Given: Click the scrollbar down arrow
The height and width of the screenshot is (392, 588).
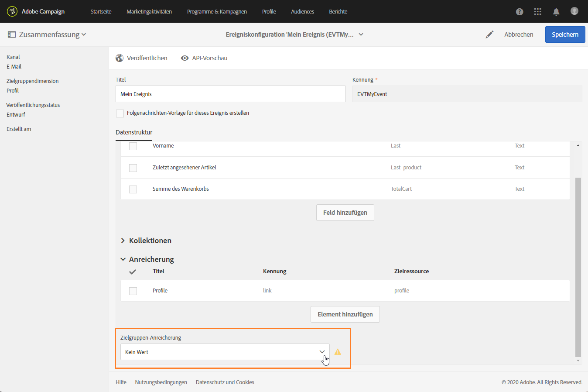Looking at the screenshot, I should click(x=578, y=361).
